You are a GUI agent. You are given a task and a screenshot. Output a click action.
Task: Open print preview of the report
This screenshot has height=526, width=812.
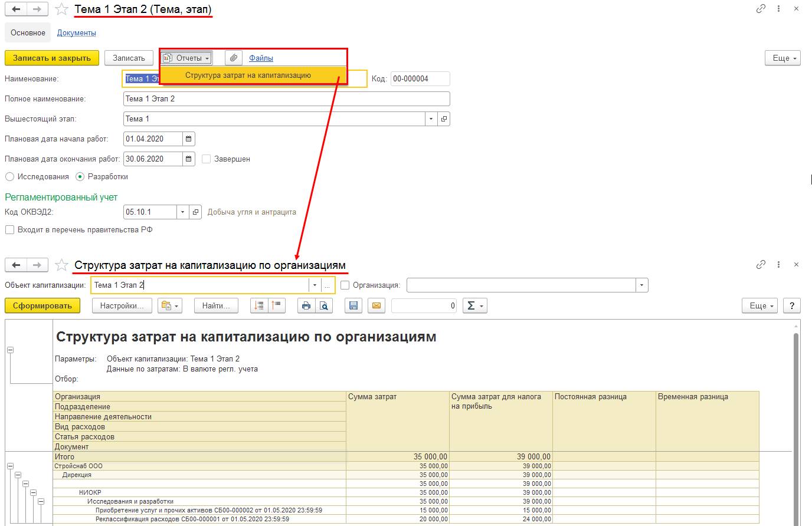[x=323, y=305]
